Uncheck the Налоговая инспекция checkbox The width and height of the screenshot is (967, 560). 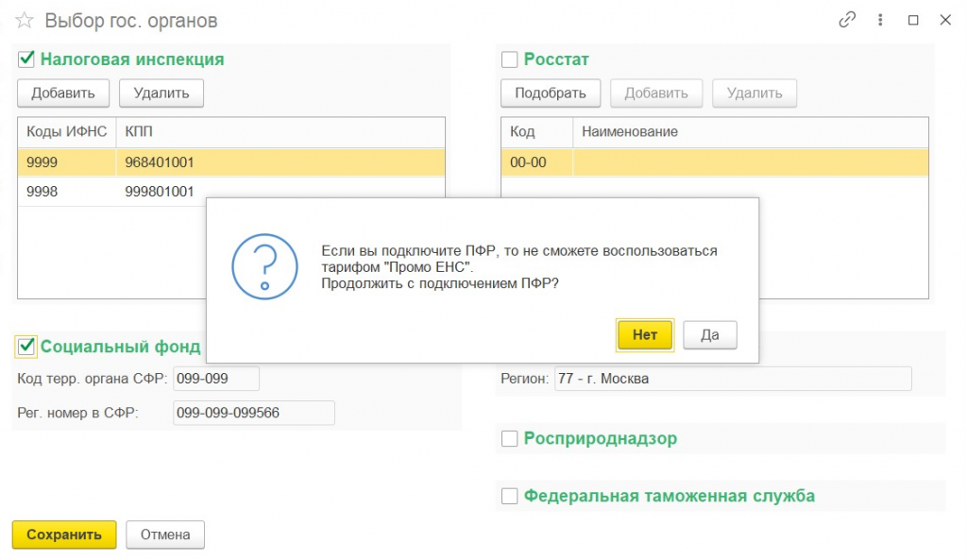coord(25,59)
